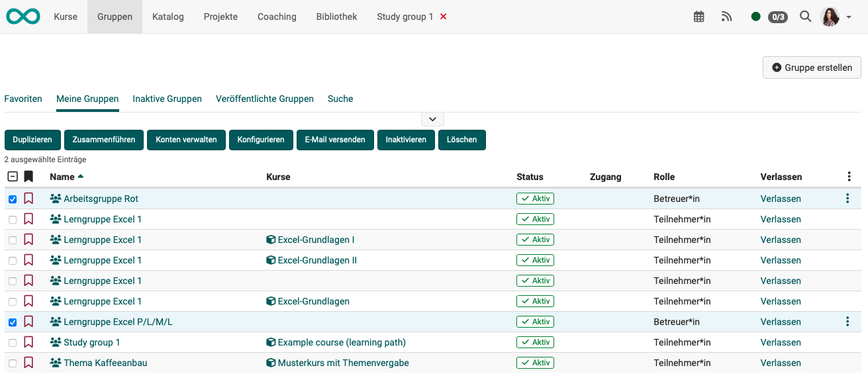Click the course cube icon for Musterkurs mit Themenvergabe
Viewport: 868px width, 376px height.
(x=271, y=363)
